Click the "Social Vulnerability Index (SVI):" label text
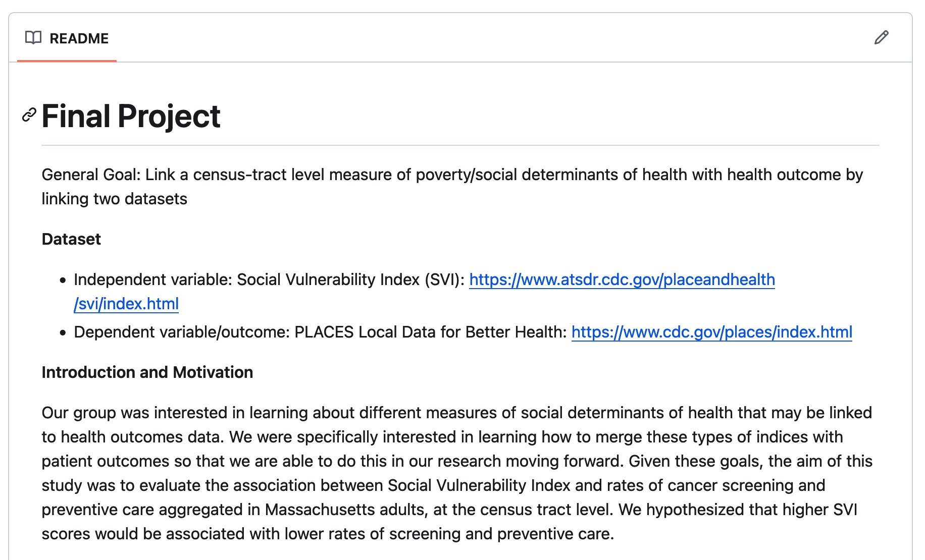 (x=350, y=279)
